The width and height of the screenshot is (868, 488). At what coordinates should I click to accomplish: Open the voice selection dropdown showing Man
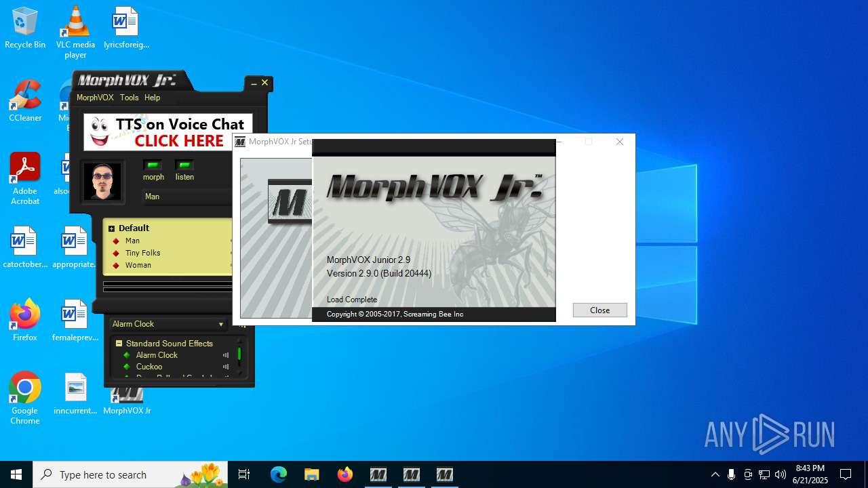point(187,197)
